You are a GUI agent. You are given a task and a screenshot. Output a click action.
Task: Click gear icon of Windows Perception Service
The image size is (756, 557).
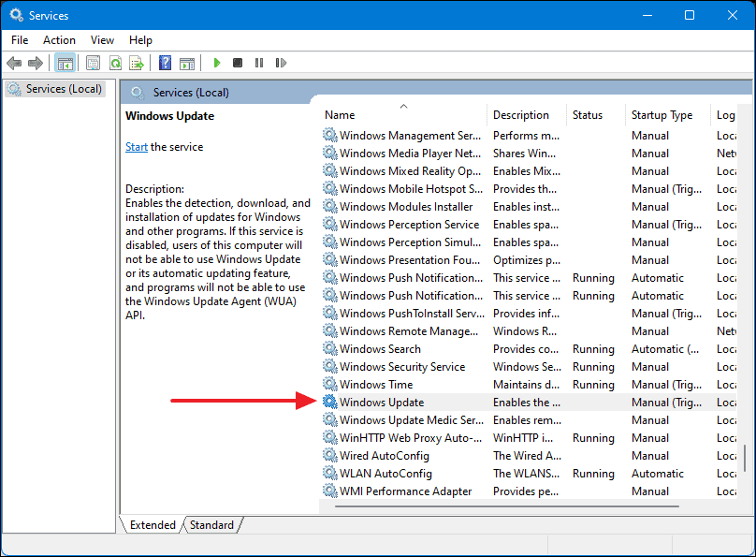click(329, 224)
